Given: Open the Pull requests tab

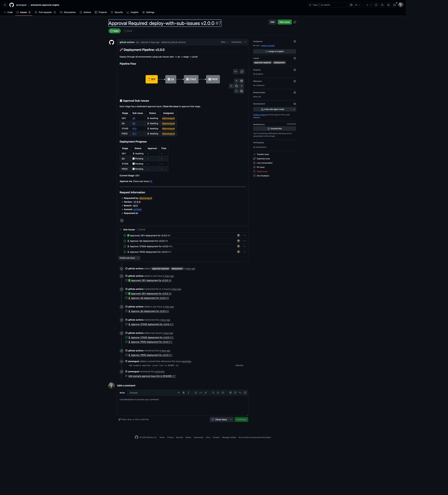Looking at the screenshot, I should (x=45, y=12).
